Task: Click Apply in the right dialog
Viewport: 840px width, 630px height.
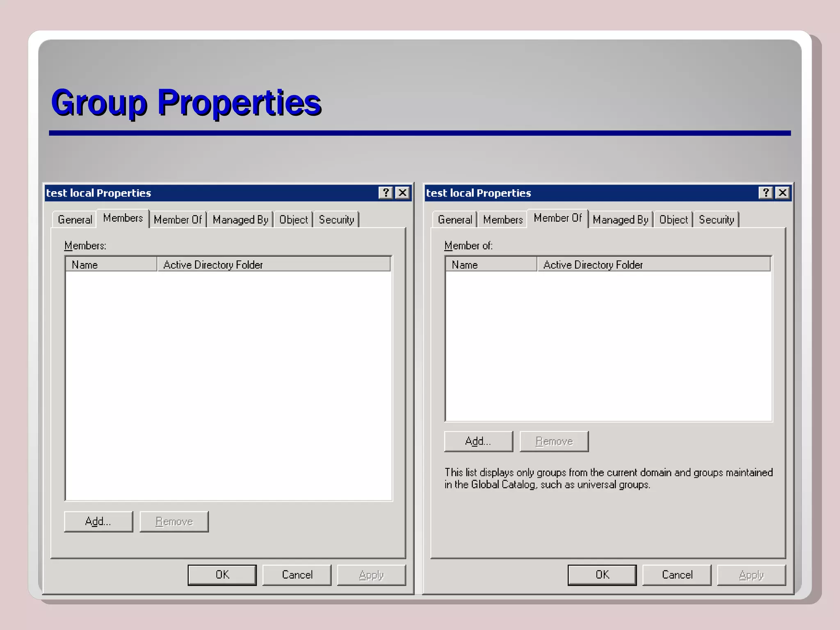Action: (x=751, y=575)
